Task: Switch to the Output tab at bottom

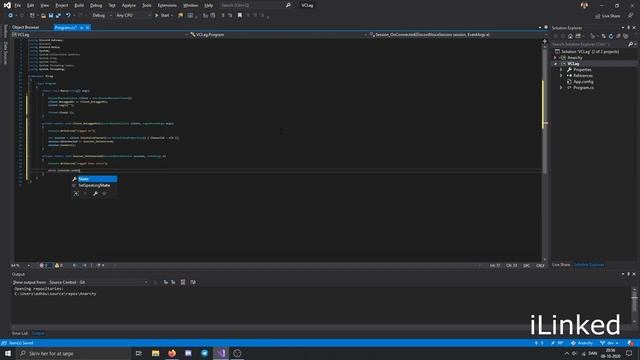Action: point(38,333)
